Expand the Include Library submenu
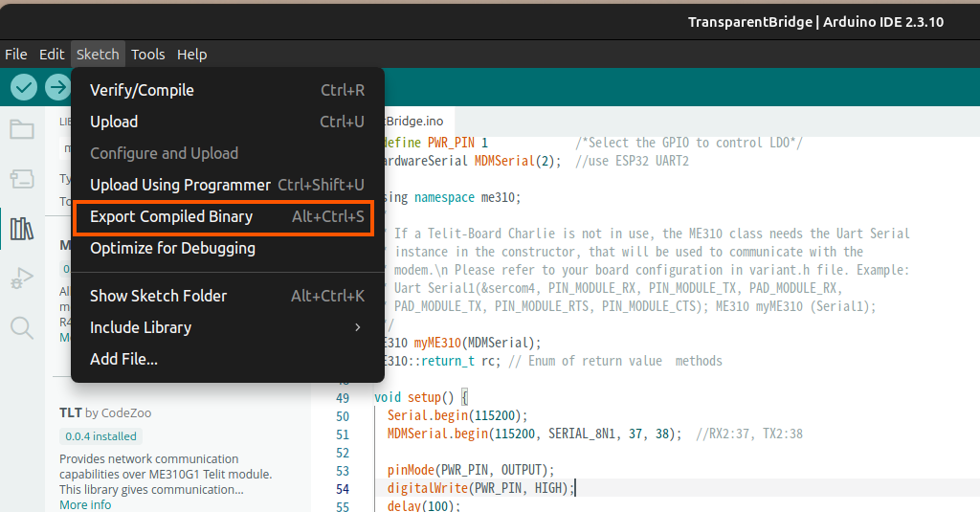The height and width of the screenshot is (512, 980). coord(228,327)
